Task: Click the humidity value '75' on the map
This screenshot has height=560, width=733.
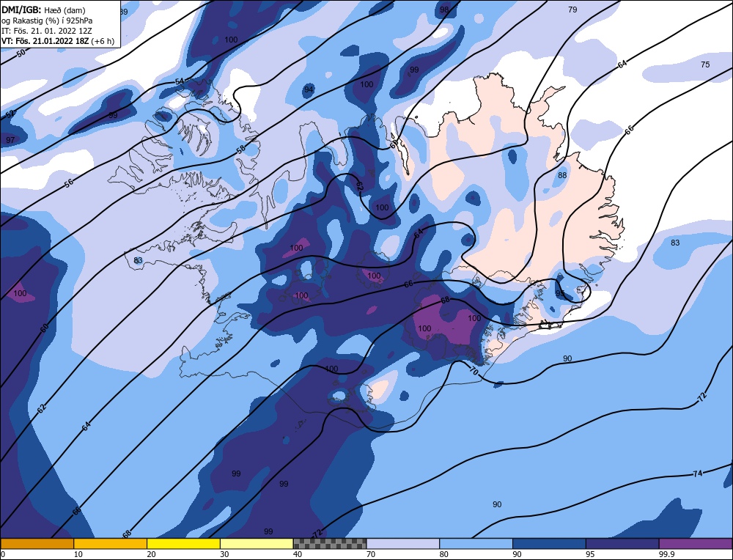Action: coord(705,65)
